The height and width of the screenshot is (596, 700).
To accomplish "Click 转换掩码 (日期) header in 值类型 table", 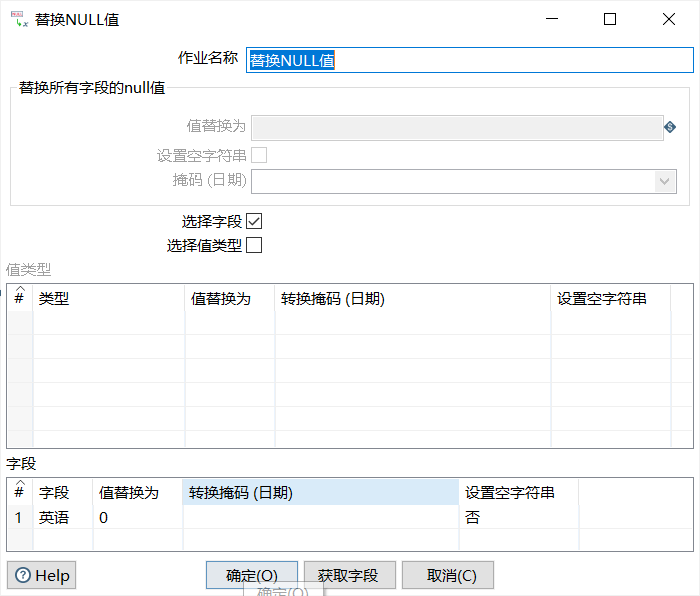I will coord(412,298).
